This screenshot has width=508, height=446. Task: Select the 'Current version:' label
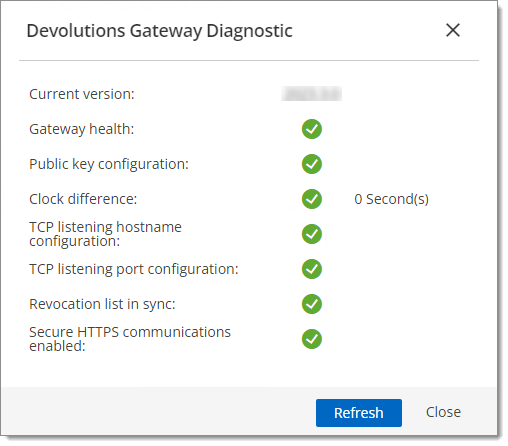tap(82, 94)
